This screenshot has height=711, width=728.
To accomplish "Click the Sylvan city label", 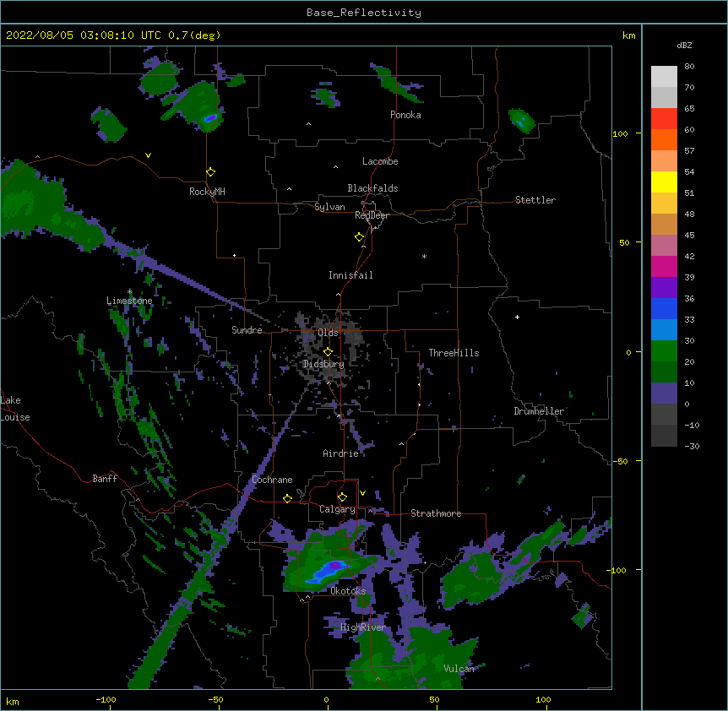I will pyautogui.click(x=329, y=207).
